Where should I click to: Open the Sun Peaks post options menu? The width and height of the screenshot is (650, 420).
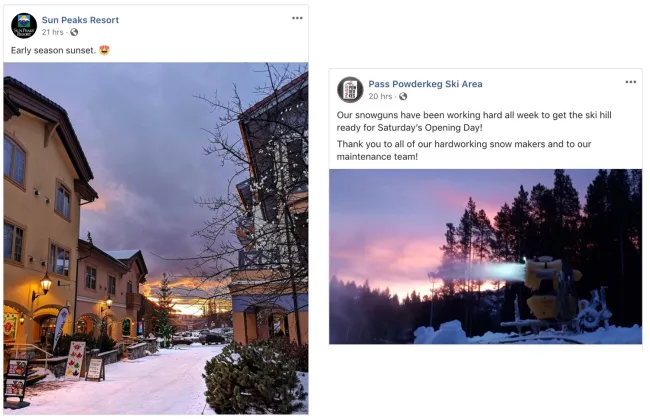pyautogui.click(x=297, y=18)
